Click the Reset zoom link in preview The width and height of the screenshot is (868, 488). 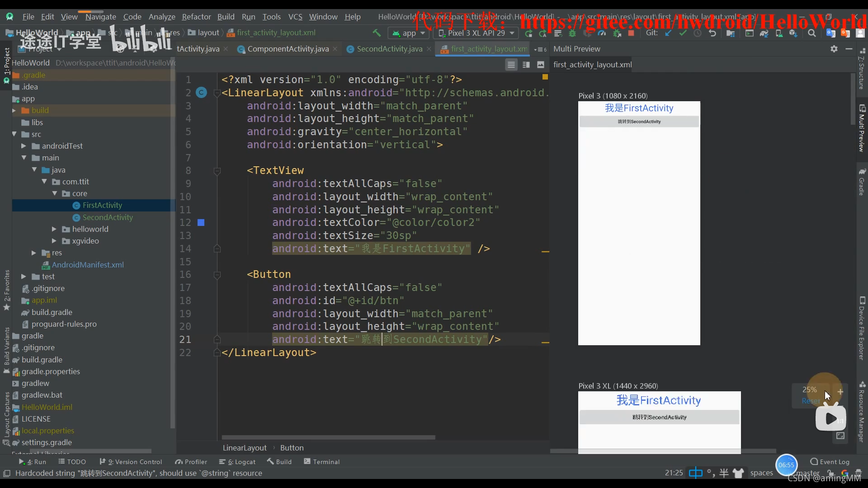[x=811, y=401]
